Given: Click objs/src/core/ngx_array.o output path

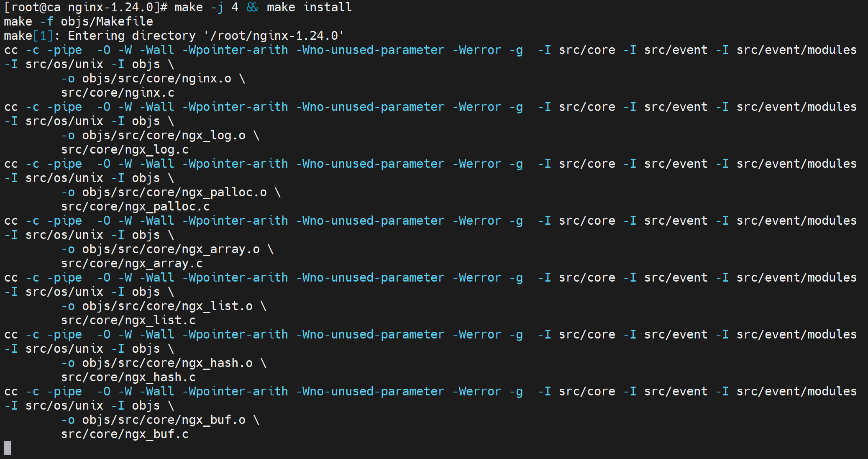Looking at the screenshot, I should coord(171,249).
